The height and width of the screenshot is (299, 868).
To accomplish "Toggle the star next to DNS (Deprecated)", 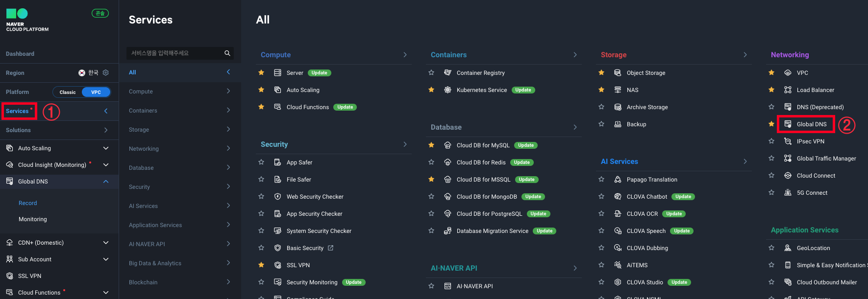I will pyautogui.click(x=771, y=107).
